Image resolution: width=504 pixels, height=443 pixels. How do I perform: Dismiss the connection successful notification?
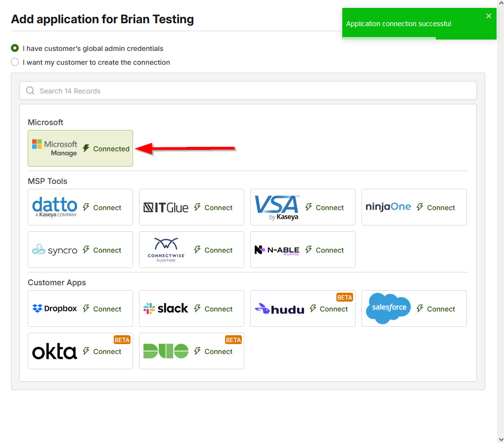point(489,16)
